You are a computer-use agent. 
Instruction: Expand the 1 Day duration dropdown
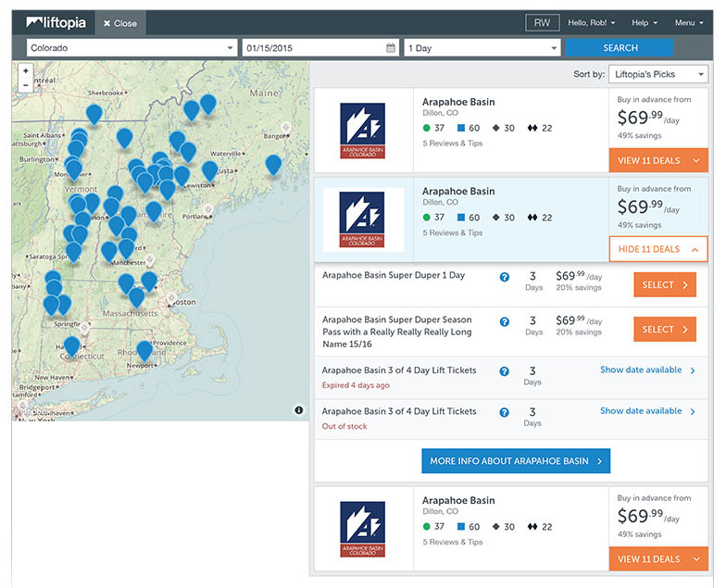482,48
